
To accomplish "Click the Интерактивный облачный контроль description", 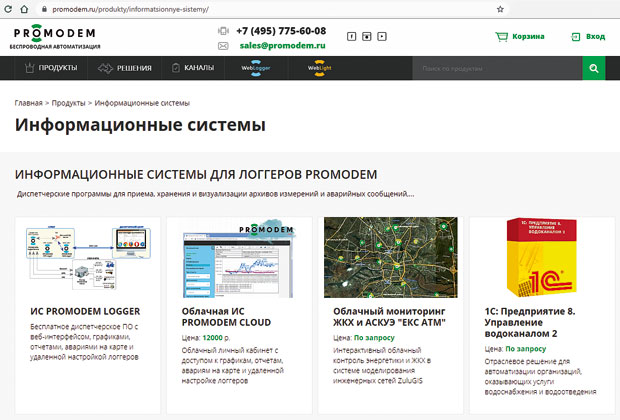I will point(382,365).
